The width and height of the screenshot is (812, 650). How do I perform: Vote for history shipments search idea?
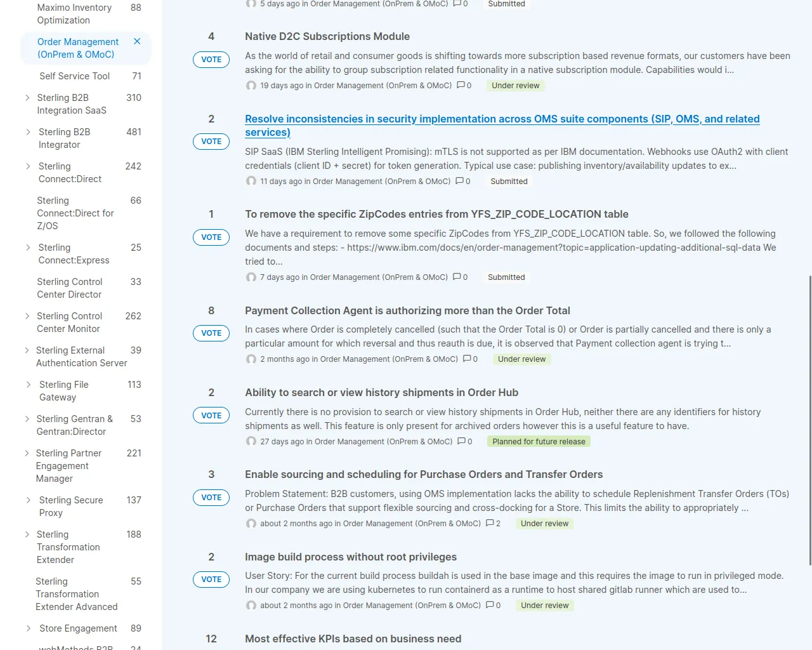click(x=211, y=416)
